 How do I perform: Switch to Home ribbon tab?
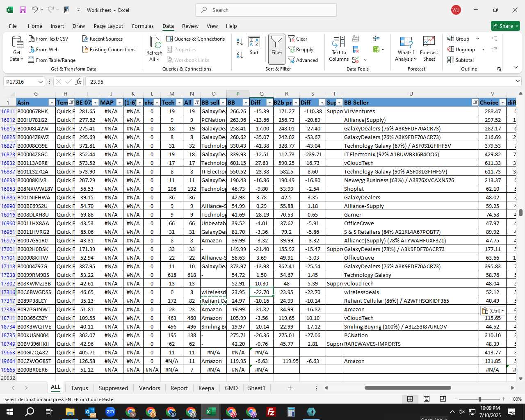(35, 26)
